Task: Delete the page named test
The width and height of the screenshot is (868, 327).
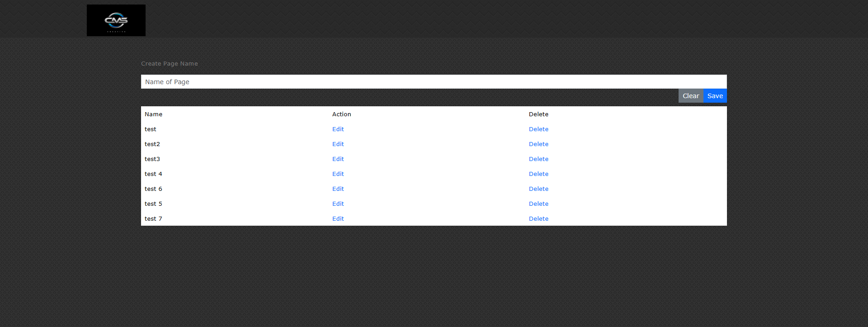Action: point(538,129)
